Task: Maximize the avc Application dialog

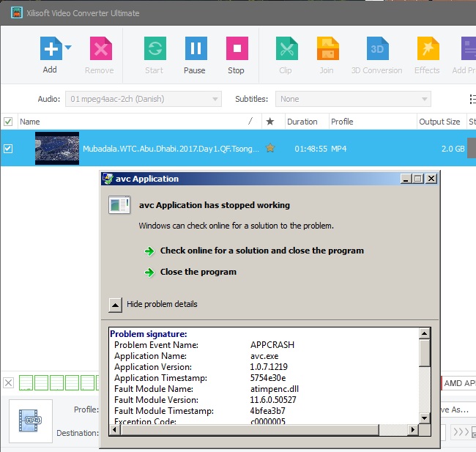Action: click(x=418, y=179)
